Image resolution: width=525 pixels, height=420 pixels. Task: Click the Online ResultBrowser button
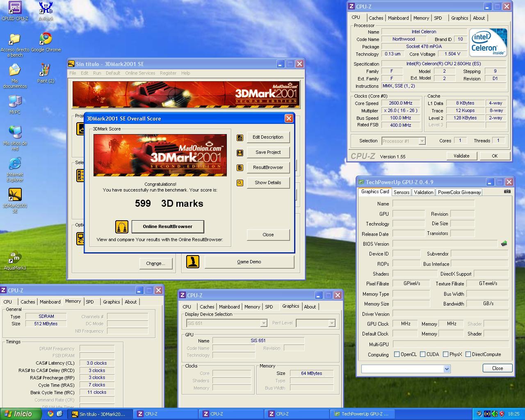point(167,226)
